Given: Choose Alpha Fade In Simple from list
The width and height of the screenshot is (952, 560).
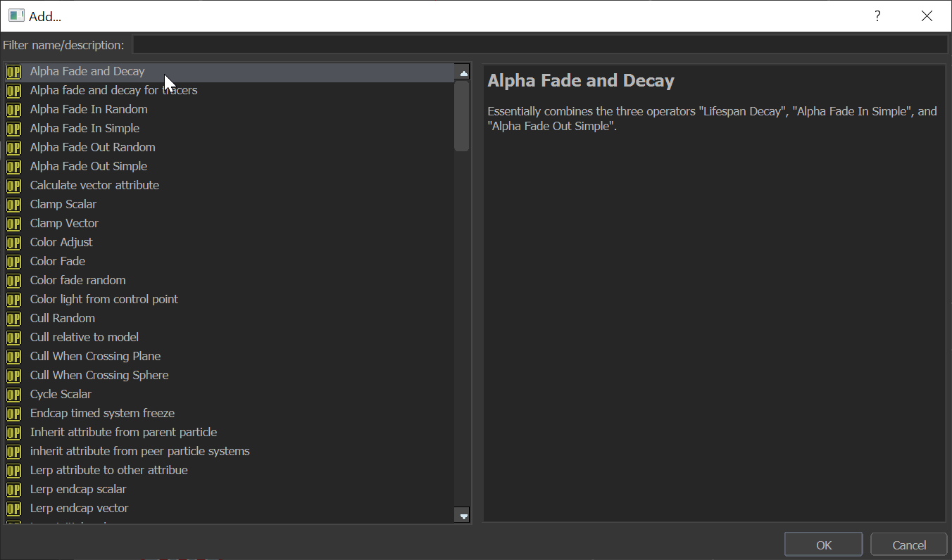Looking at the screenshot, I should coord(230,129).
